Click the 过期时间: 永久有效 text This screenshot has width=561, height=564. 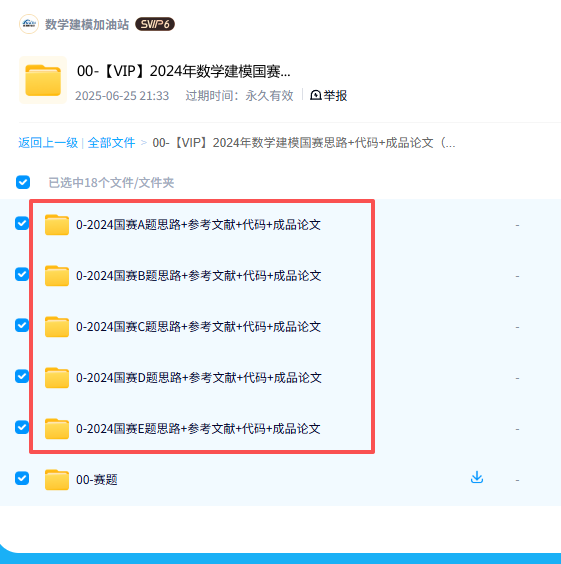tap(239, 96)
